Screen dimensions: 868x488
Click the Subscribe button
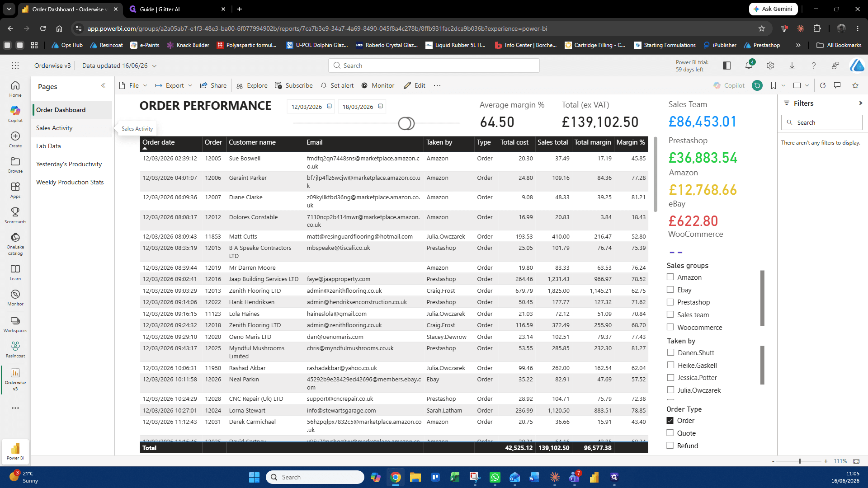coord(294,85)
